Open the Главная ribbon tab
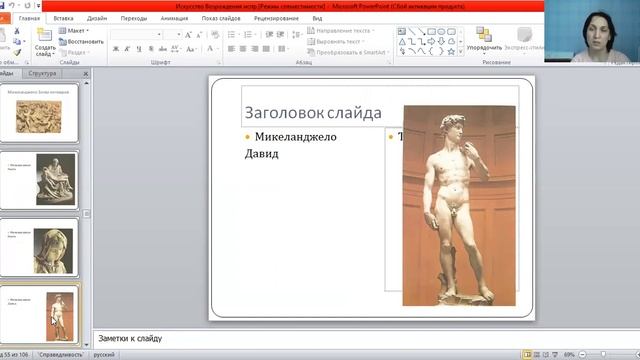 click(29, 18)
